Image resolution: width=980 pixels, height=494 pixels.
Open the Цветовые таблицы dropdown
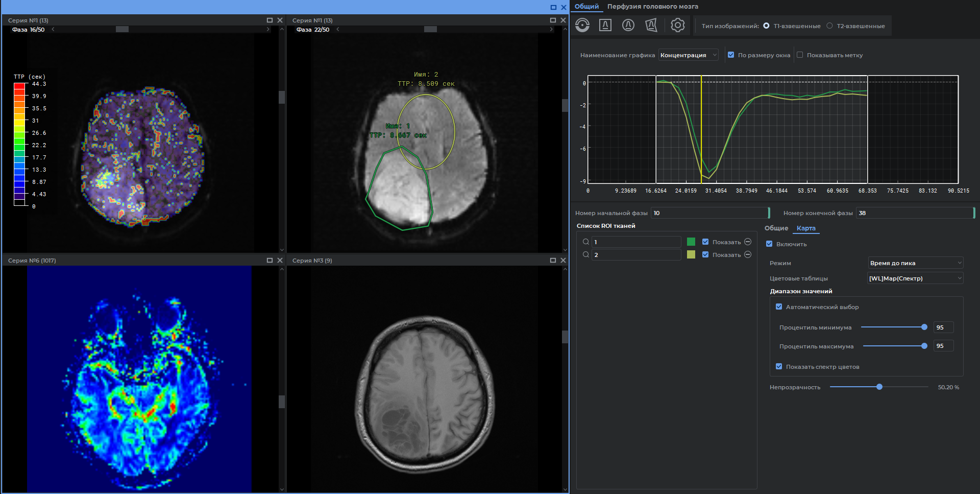[915, 278]
